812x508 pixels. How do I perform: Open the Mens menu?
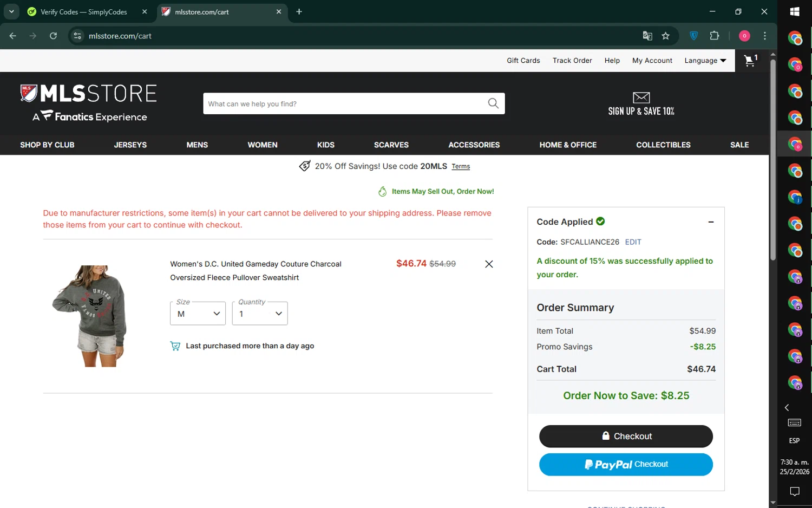click(197, 145)
